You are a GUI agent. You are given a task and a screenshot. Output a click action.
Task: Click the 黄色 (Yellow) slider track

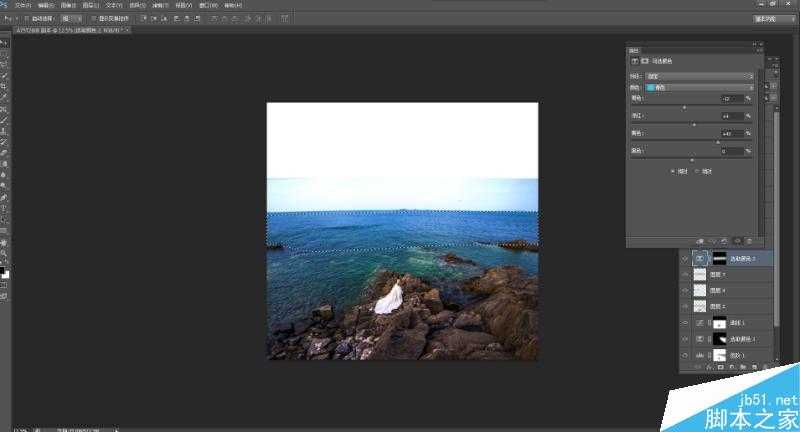click(690, 142)
